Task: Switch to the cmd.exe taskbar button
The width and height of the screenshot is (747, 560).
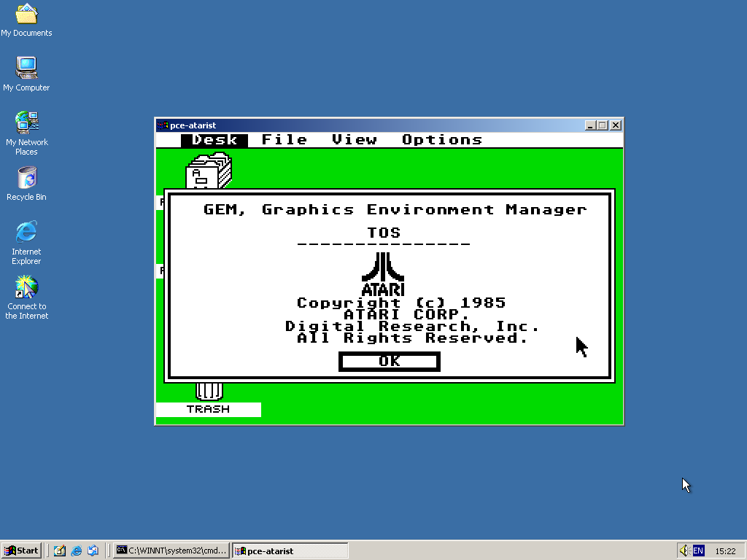Action: (172, 551)
